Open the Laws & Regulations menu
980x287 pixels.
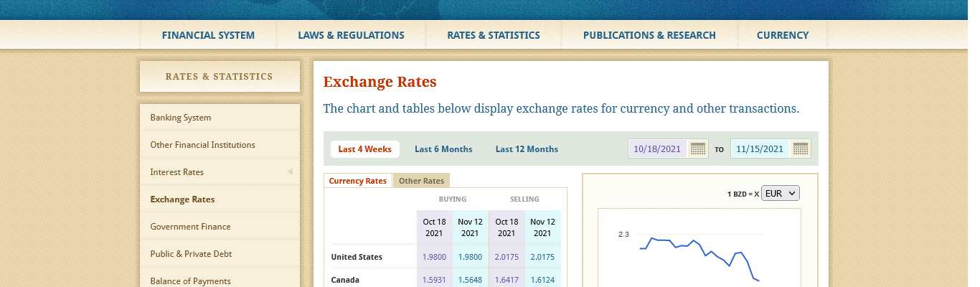(351, 35)
